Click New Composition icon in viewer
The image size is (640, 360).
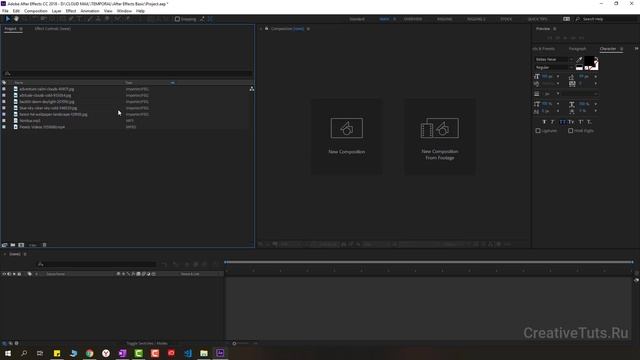[347, 128]
